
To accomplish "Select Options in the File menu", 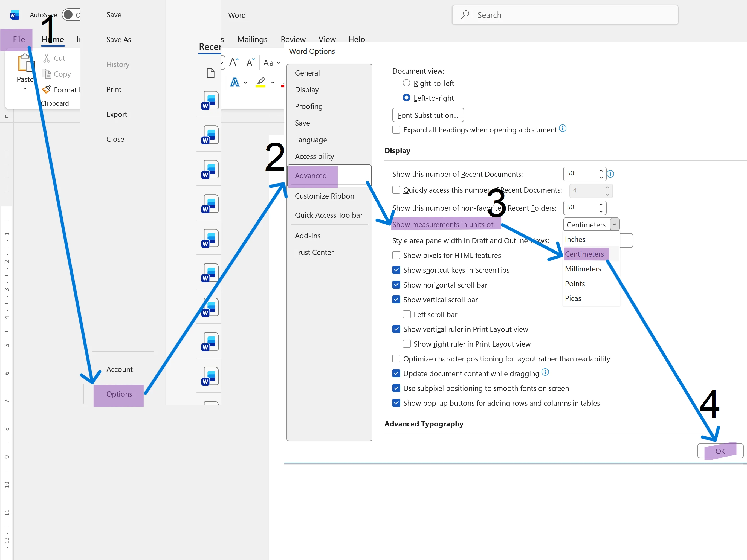I will (119, 394).
